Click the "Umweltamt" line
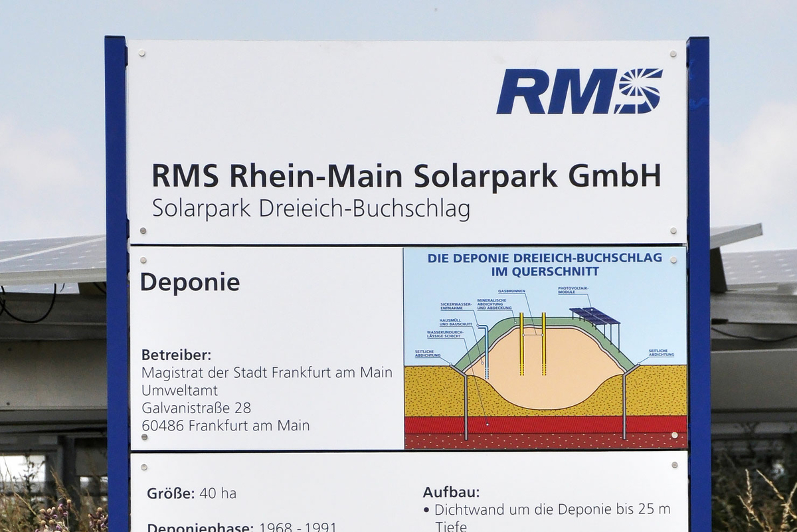This screenshot has width=797, height=532. (x=179, y=391)
